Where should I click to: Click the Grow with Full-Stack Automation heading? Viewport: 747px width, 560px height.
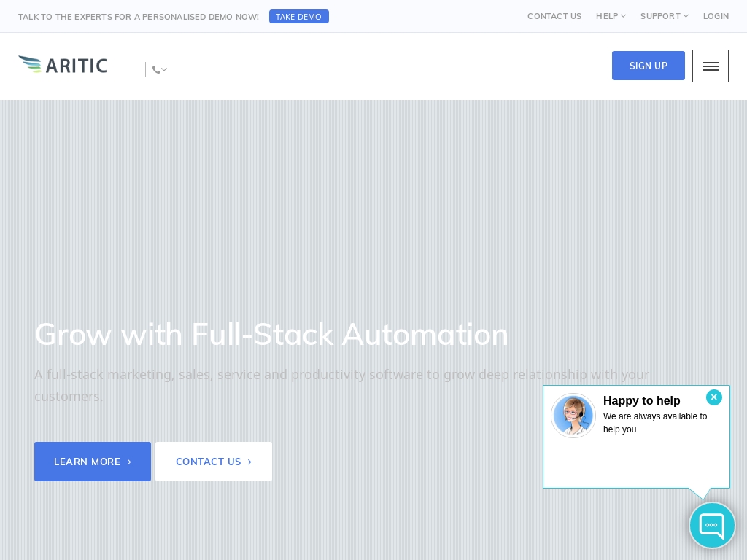click(271, 334)
